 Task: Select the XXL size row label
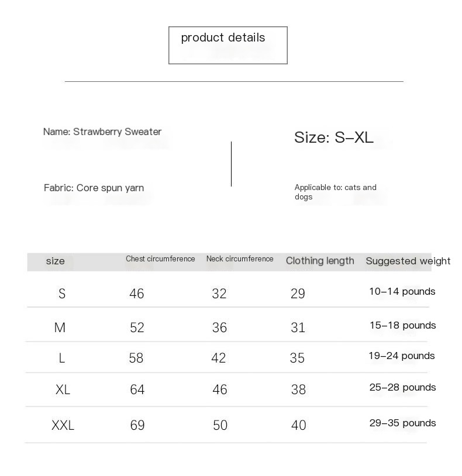point(63,425)
